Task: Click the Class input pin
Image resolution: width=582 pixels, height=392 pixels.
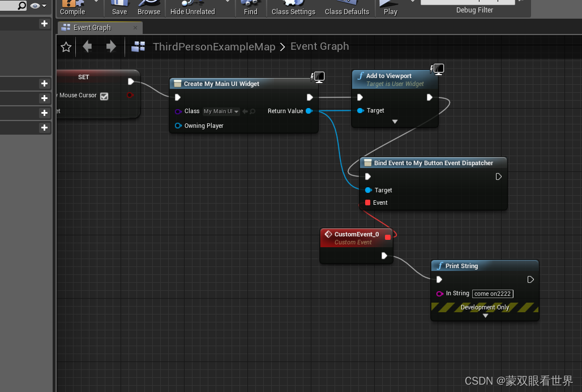Action: (x=178, y=111)
